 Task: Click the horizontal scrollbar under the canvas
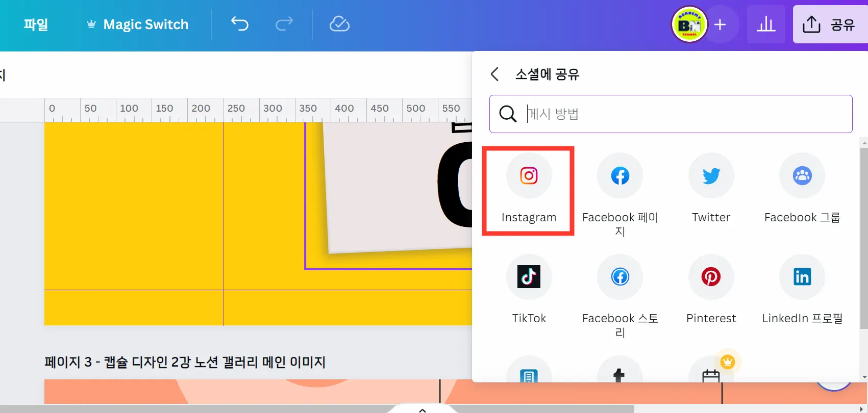(x=316, y=409)
